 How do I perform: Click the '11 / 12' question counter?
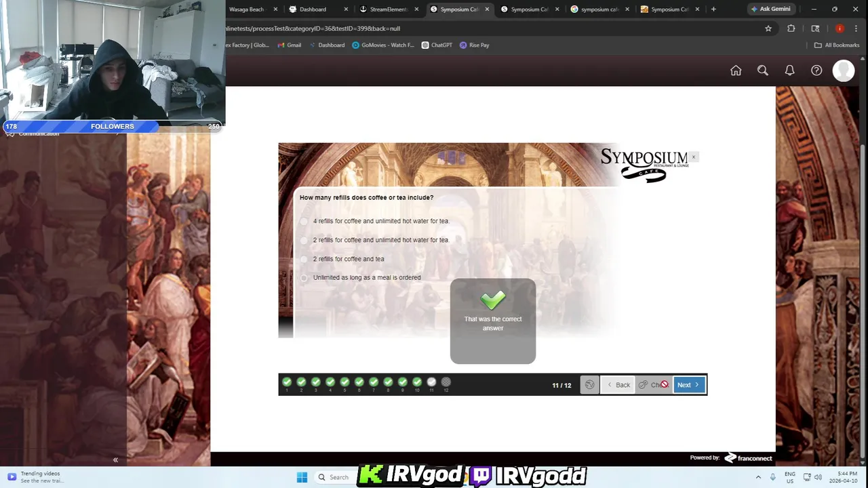click(x=561, y=386)
